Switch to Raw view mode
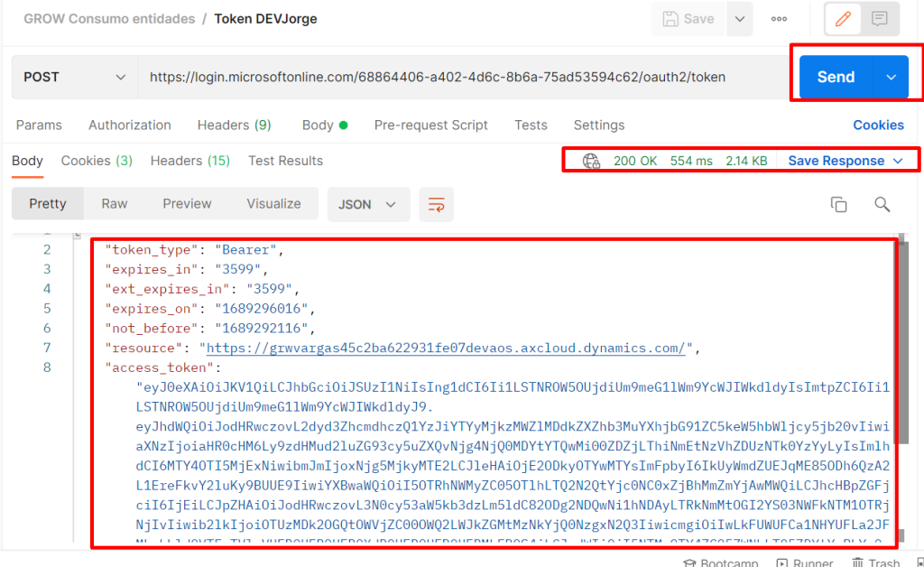This screenshot has width=924, height=567. [x=115, y=204]
